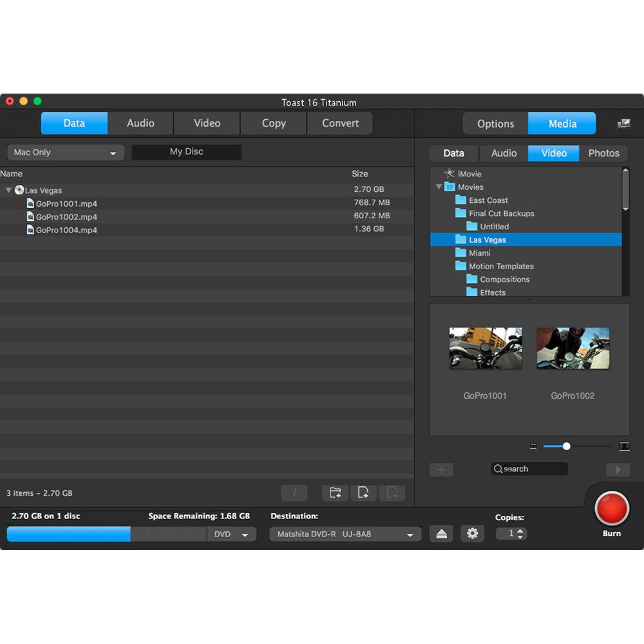Click the large thumbnail size icon
The height and width of the screenshot is (644, 644).
623,446
